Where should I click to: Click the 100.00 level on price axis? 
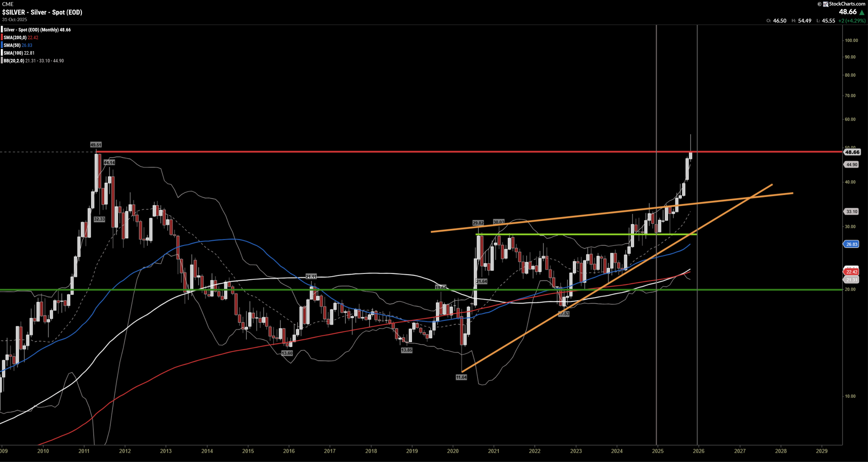(x=851, y=40)
